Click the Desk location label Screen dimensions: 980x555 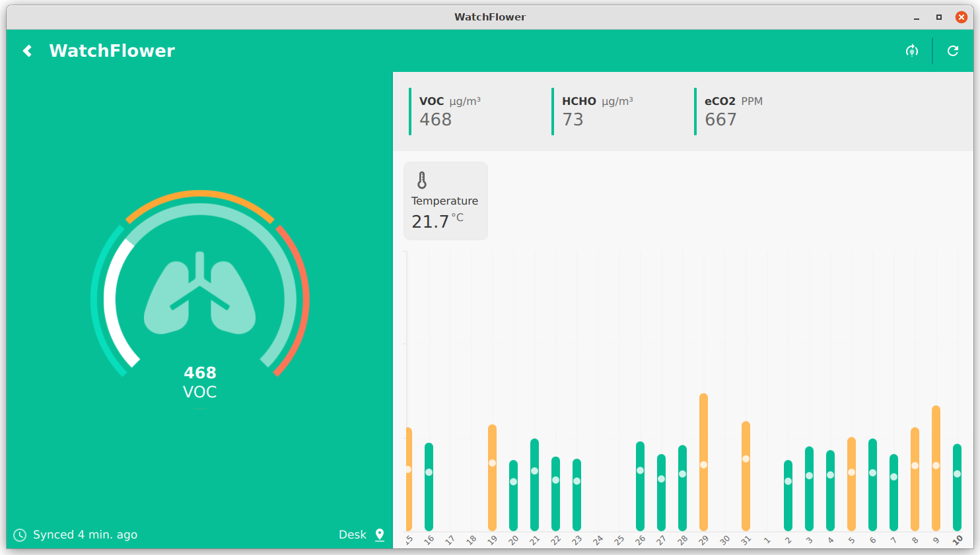tap(353, 535)
